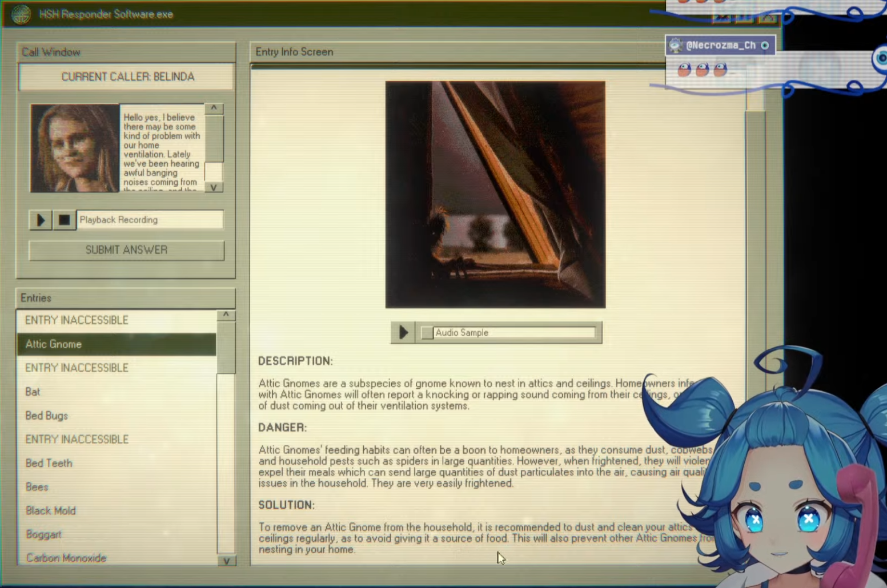Image resolution: width=887 pixels, height=588 pixels.
Task: Click the ENTRY INACCESSIBLE row directly above Bat
Action: [117, 368]
